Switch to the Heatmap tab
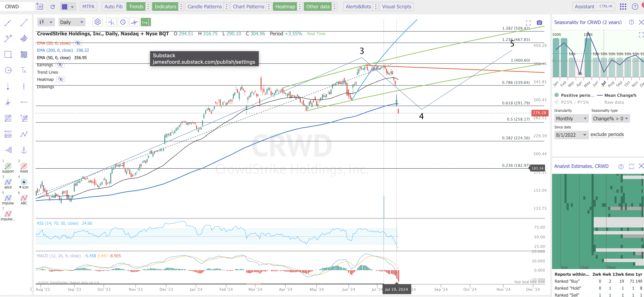The height and width of the screenshot is (297, 644). (285, 6)
